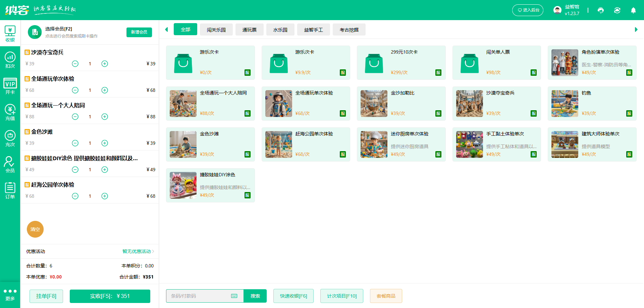
Task: Increase quantity of 搪胶娃娃DIY涂色 in cart
Action: click(105, 170)
